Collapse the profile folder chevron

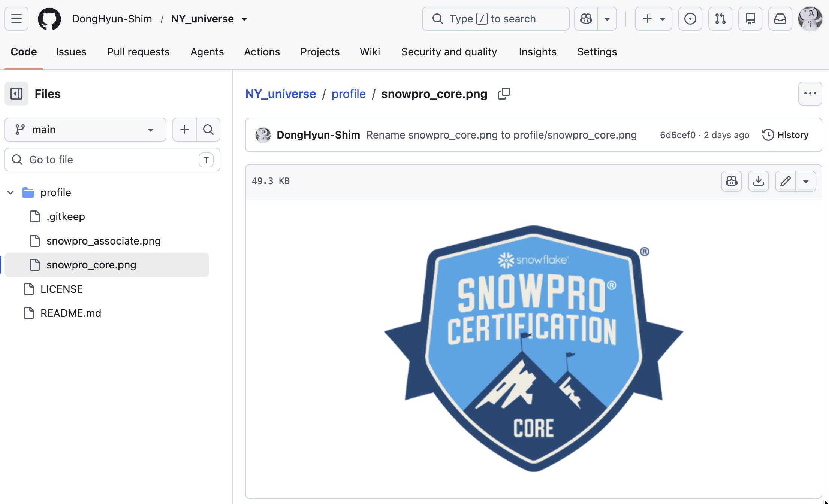tap(10, 192)
